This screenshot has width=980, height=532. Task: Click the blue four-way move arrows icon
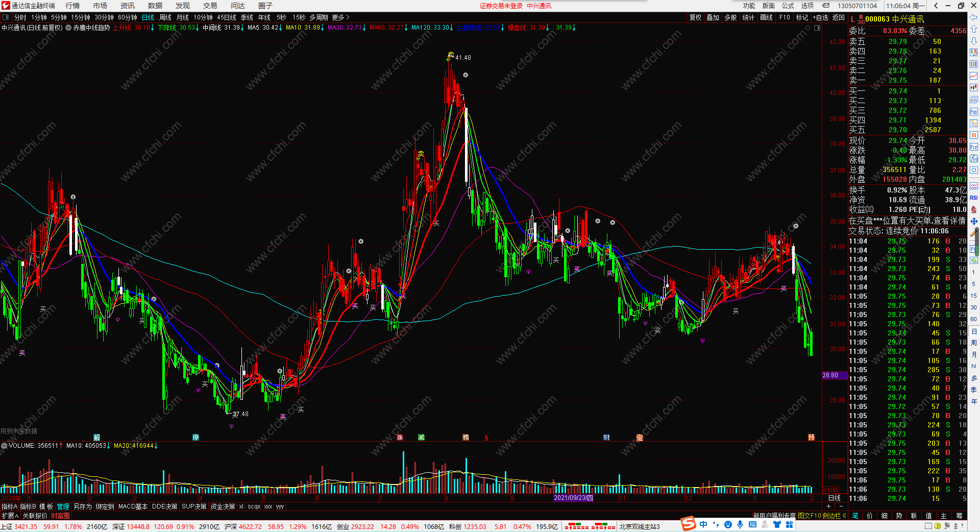point(974,221)
